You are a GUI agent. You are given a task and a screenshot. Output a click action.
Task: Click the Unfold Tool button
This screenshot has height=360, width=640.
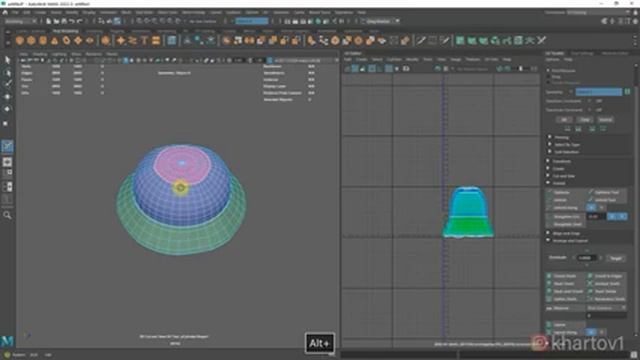pos(607,200)
